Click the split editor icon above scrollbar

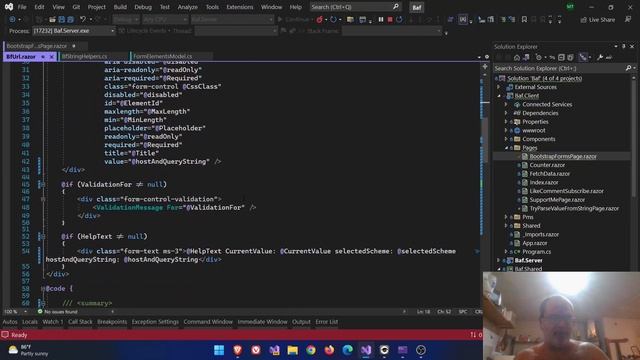(485, 66)
